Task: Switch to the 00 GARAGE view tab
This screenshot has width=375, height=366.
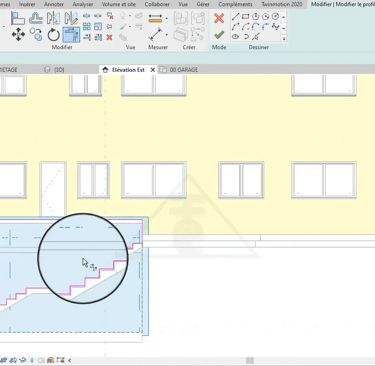Action: click(179, 70)
